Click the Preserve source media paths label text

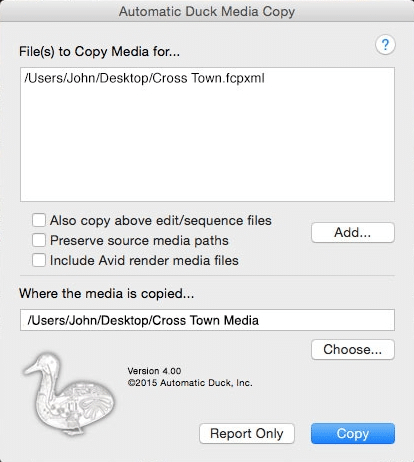[139, 241]
